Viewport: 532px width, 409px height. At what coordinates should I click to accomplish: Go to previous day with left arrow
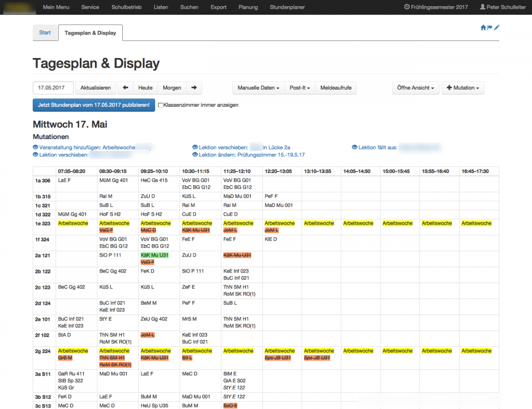[125, 88]
